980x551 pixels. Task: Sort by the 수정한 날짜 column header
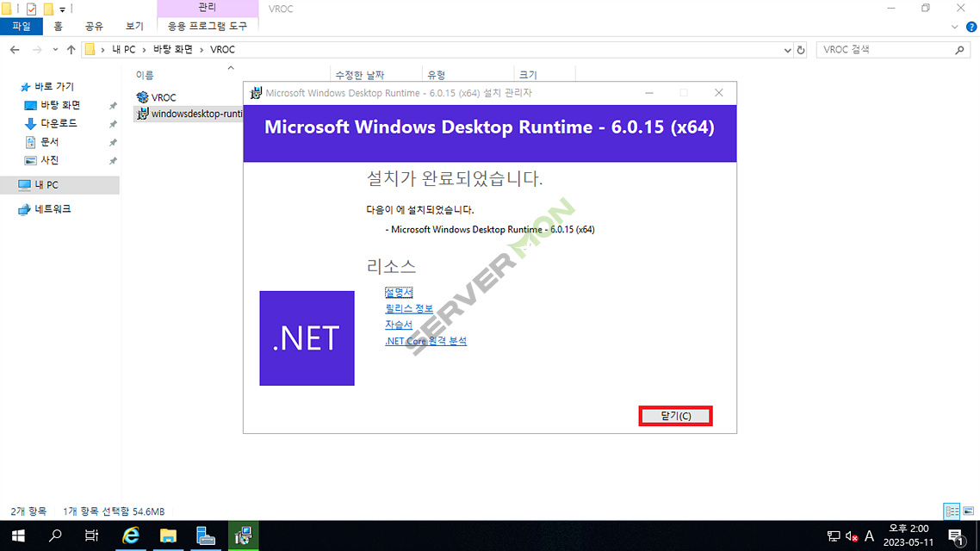[x=359, y=75]
